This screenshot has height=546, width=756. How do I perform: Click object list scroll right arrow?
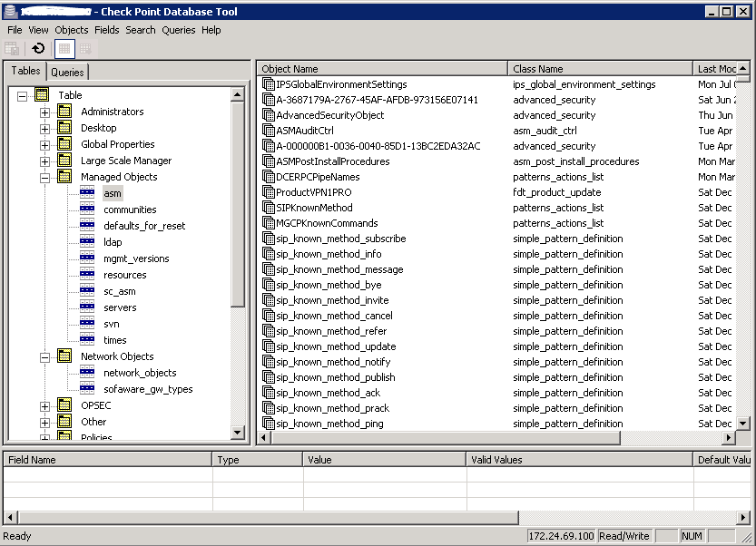coord(729,437)
